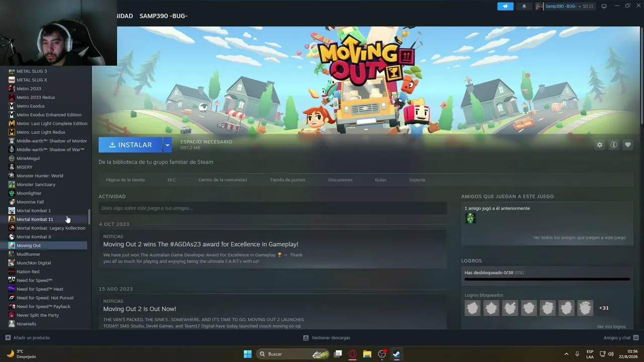The width and height of the screenshot is (644, 362).
Task: Click the Windows taskbar search box
Action: click(294, 354)
